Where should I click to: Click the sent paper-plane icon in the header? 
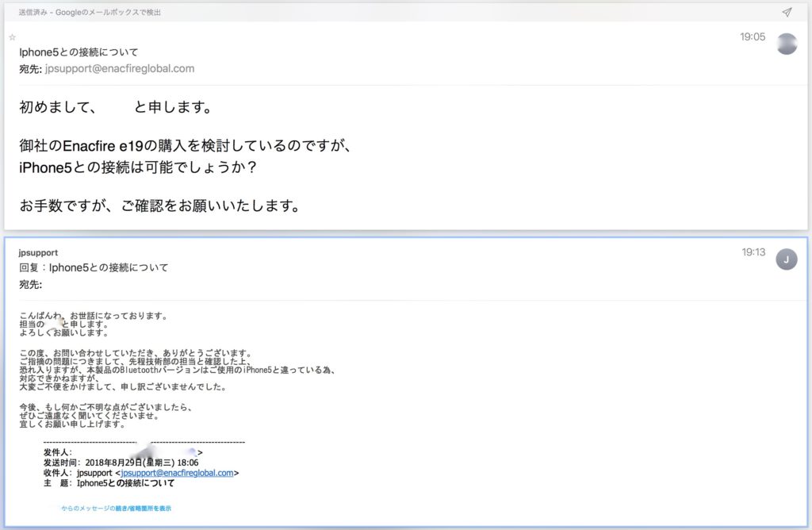pos(787,12)
